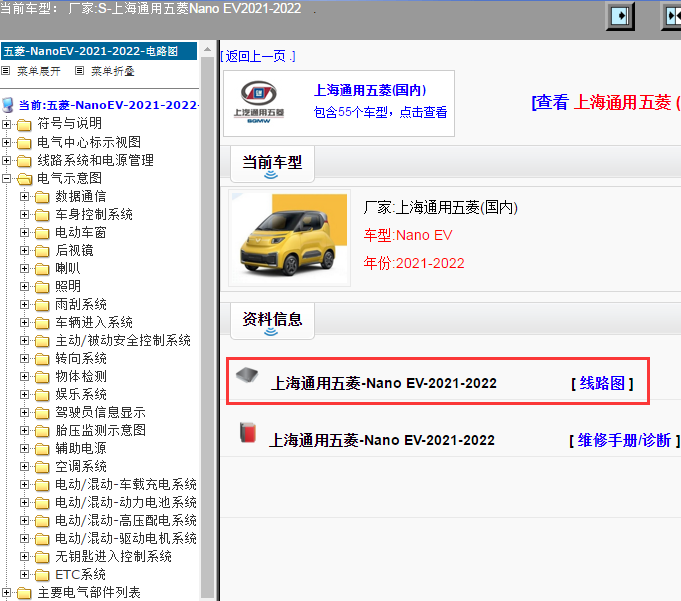Expand the 胎压监测示意图 subfolder

tap(24, 431)
